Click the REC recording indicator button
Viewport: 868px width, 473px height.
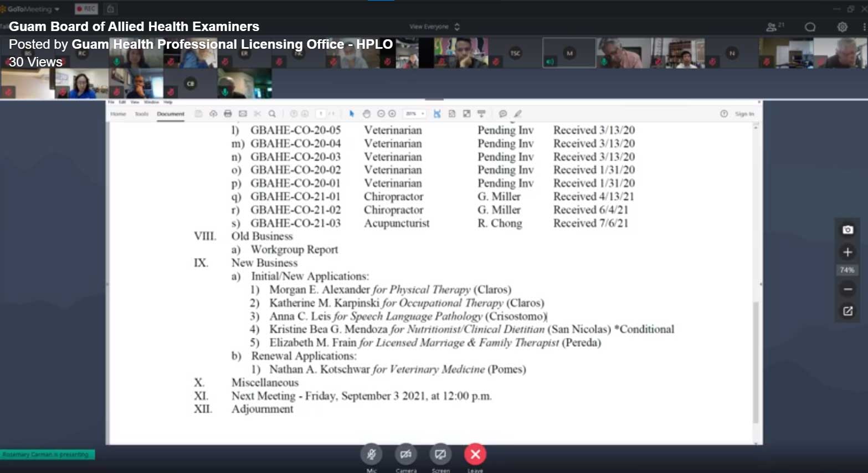click(86, 9)
